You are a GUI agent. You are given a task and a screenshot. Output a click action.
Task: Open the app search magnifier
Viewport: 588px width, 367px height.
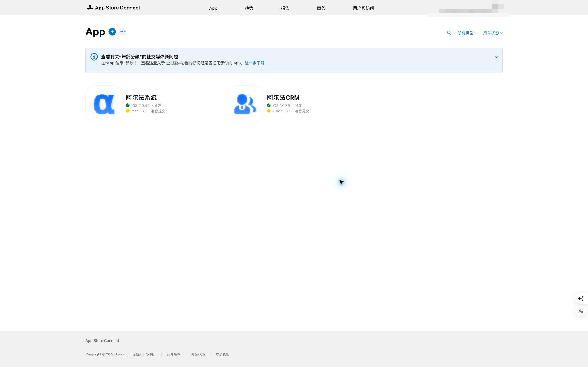click(x=449, y=33)
